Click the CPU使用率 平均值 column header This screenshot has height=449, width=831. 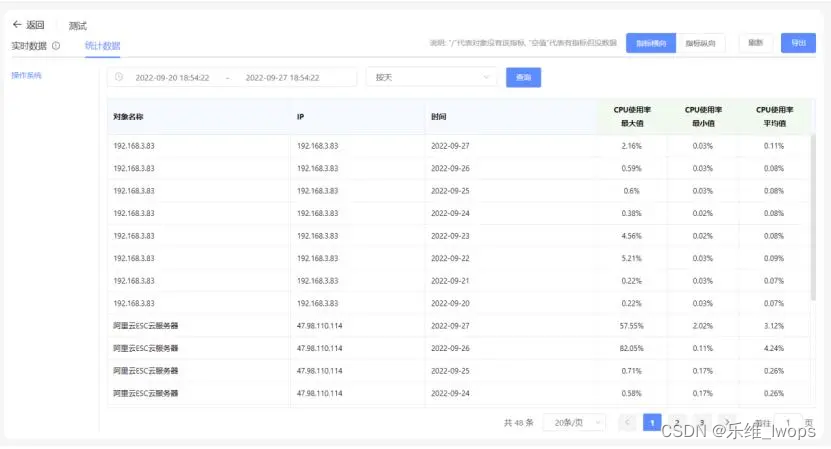(x=774, y=117)
